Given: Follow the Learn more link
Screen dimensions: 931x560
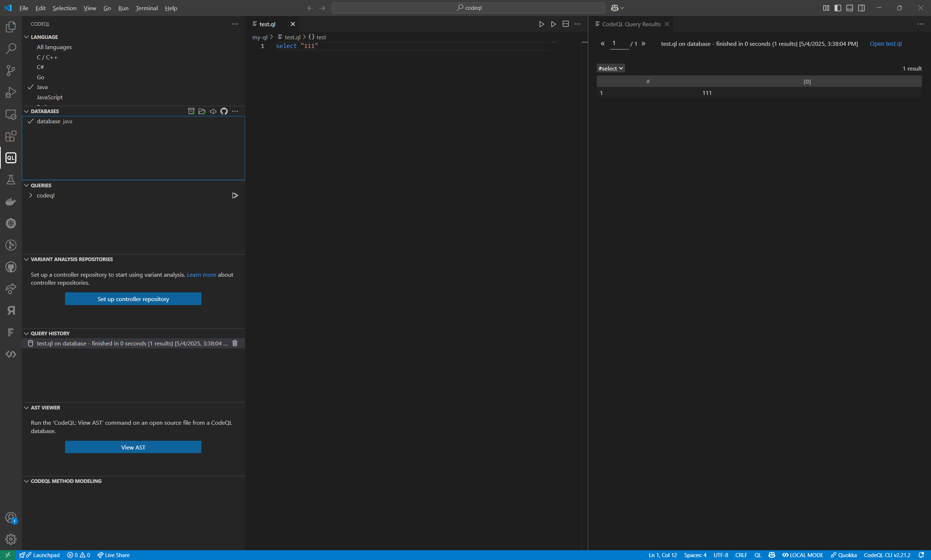Looking at the screenshot, I should [x=201, y=275].
